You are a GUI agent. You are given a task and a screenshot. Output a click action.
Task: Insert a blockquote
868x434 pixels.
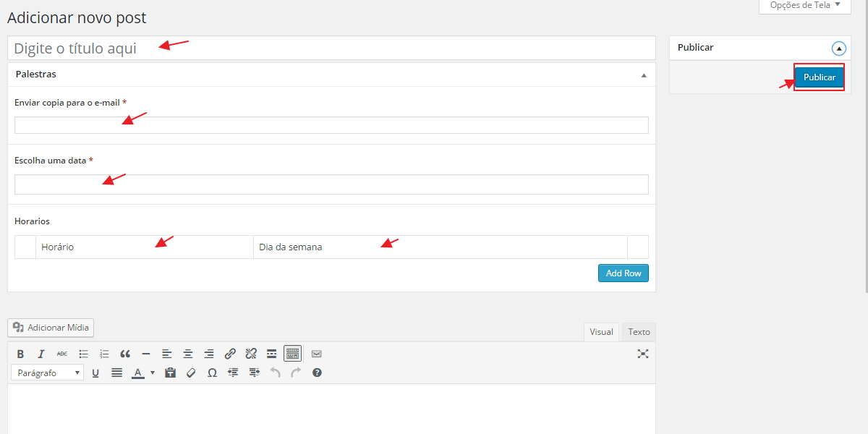(x=125, y=354)
